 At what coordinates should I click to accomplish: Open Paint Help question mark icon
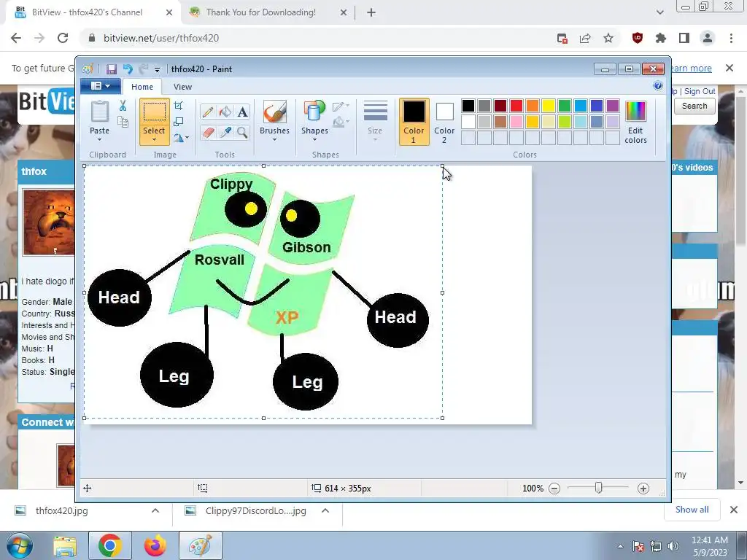tap(658, 86)
